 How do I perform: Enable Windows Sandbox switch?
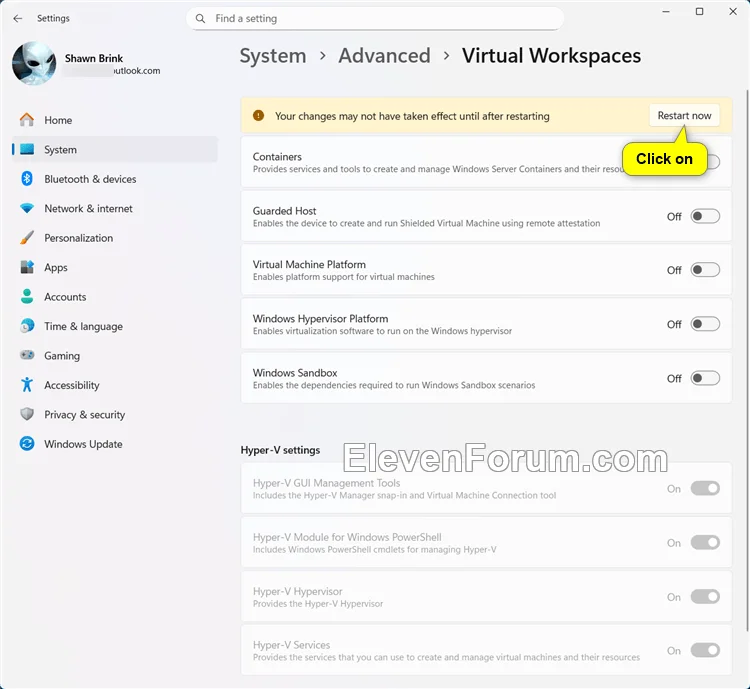705,378
